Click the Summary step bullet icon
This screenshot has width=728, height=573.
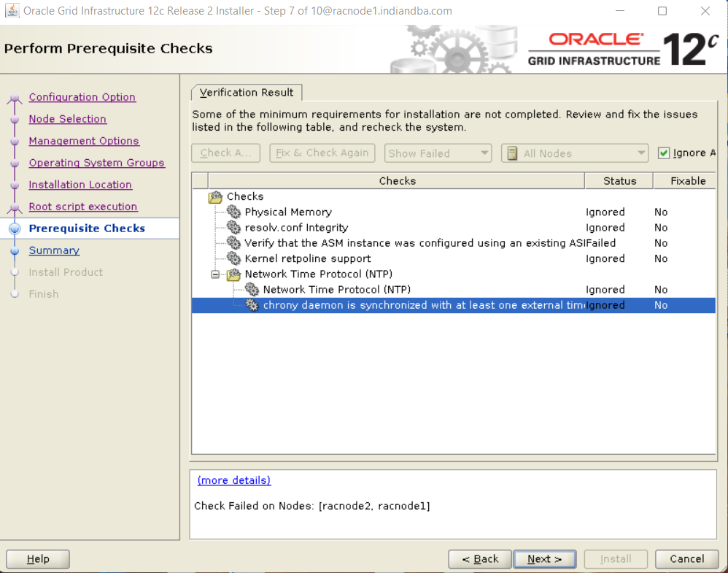15,250
